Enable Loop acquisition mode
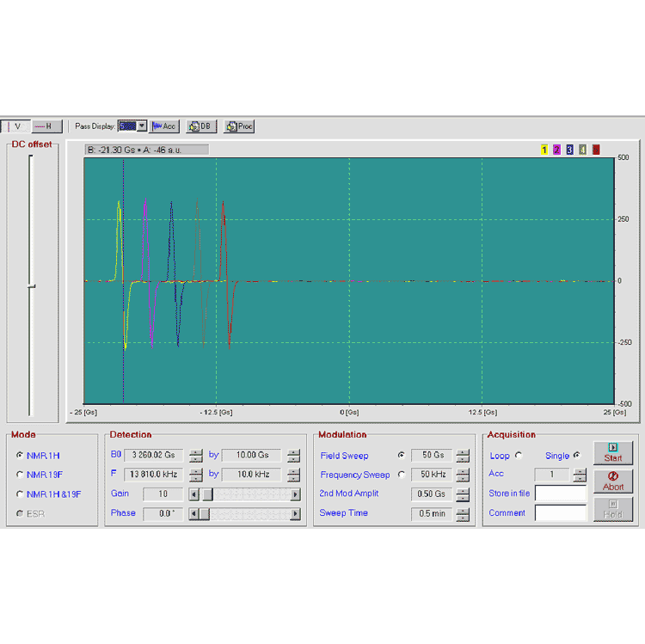 point(519,455)
